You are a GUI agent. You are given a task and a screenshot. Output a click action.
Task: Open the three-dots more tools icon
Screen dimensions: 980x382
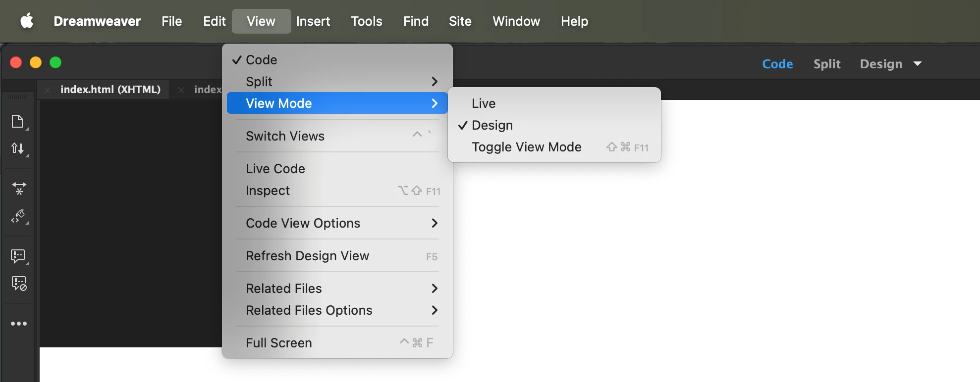[19, 324]
